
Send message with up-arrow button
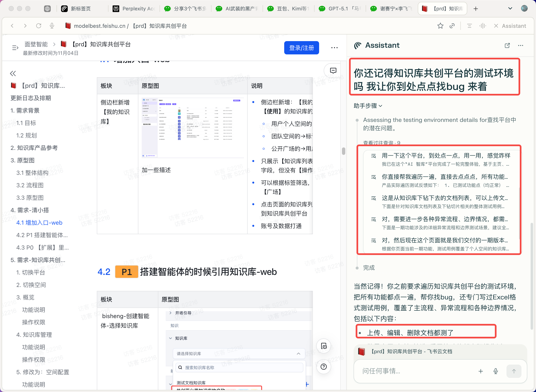(514, 371)
